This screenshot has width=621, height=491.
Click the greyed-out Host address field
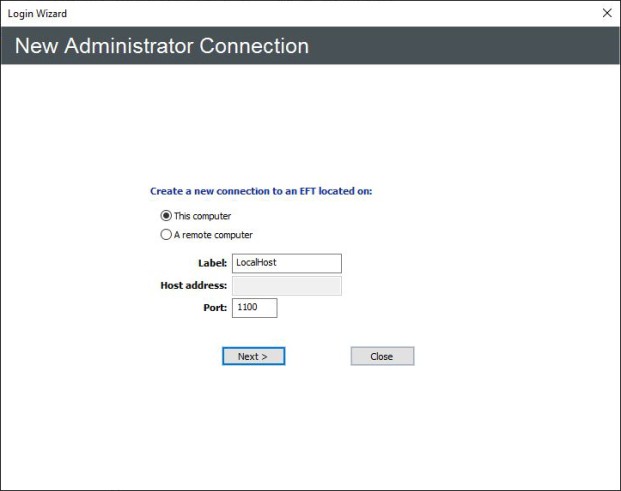pos(286,286)
